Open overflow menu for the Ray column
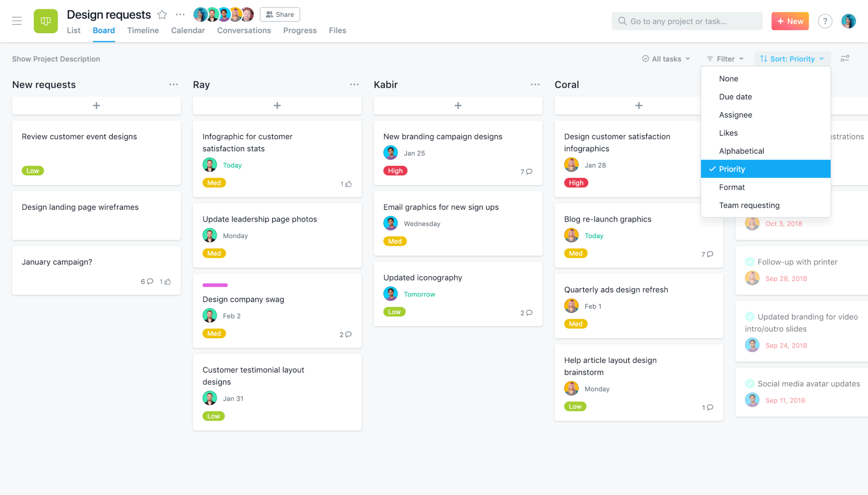This screenshot has height=495, width=868. click(354, 84)
